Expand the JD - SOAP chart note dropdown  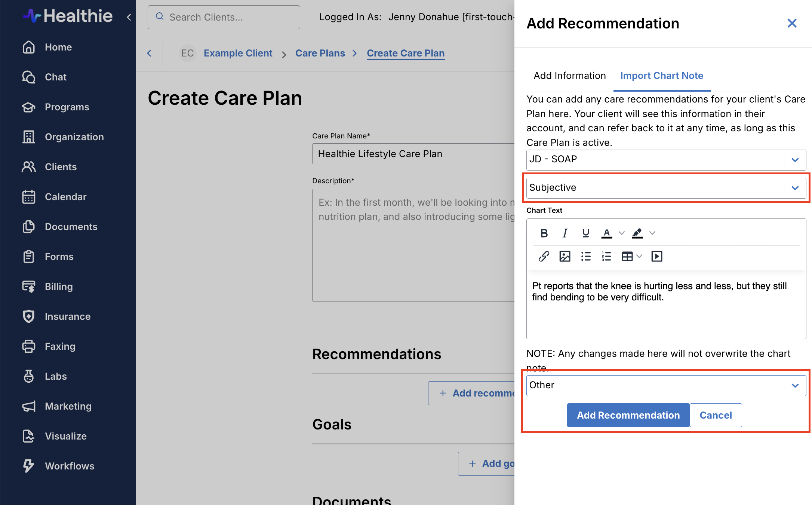(x=795, y=160)
